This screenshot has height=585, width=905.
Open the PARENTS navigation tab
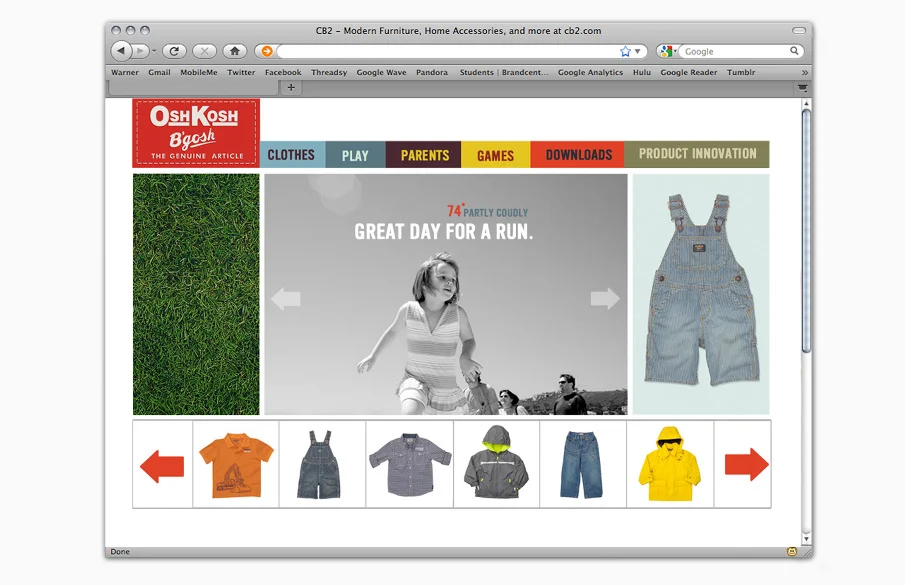pos(423,155)
